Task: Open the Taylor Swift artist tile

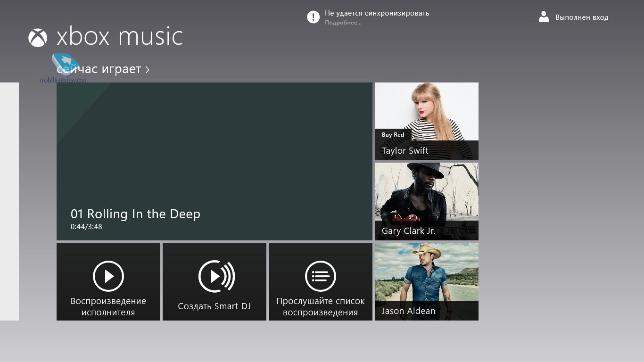Action: coord(427,121)
